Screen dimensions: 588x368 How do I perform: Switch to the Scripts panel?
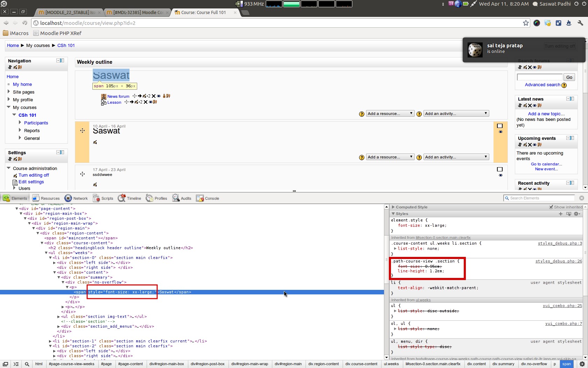click(x=103, y=198)
